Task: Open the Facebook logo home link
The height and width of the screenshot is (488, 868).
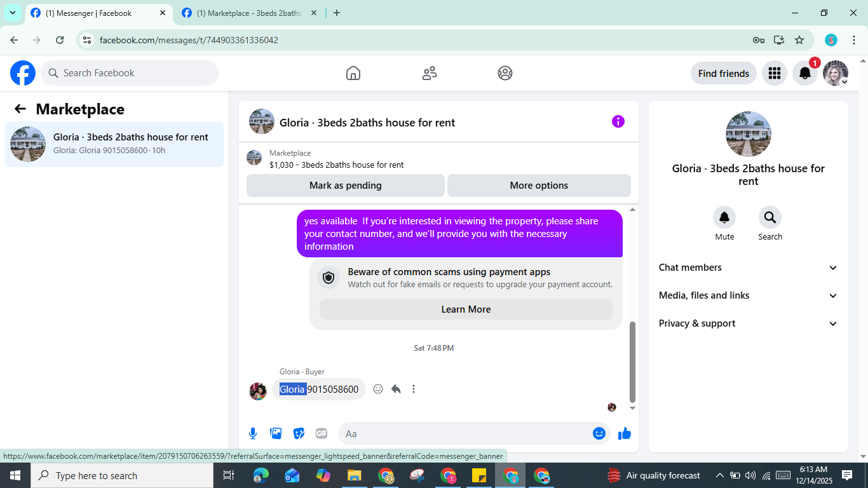Action: click(x=23, y=73)
